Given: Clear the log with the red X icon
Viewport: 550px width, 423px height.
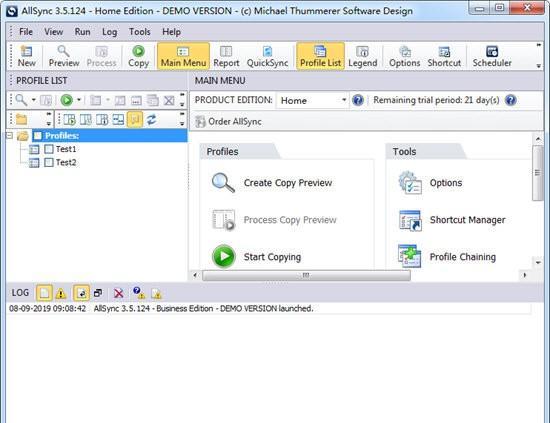Looking at the screenshot, I should 119,293.
